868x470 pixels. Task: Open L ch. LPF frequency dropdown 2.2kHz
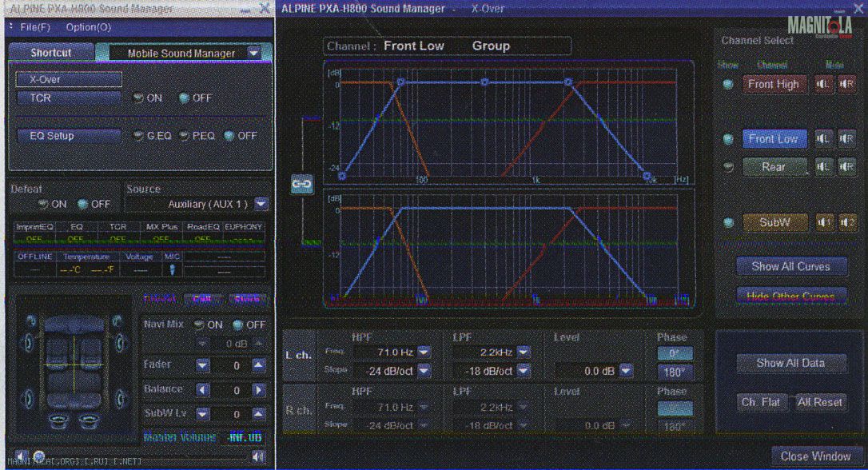click(524, 352)
